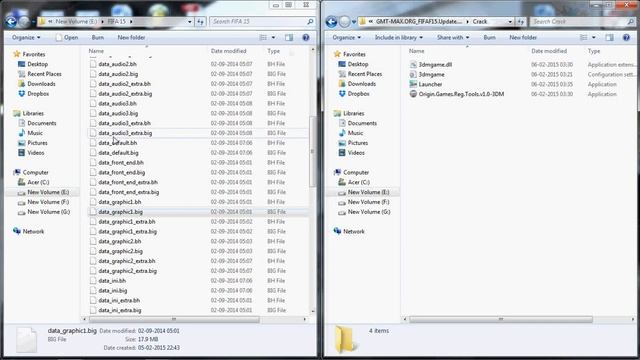The width and height of the screenshot is (640, 360).
Task: Toggle the preview pane in the Crack window
Action: [609, 38]
